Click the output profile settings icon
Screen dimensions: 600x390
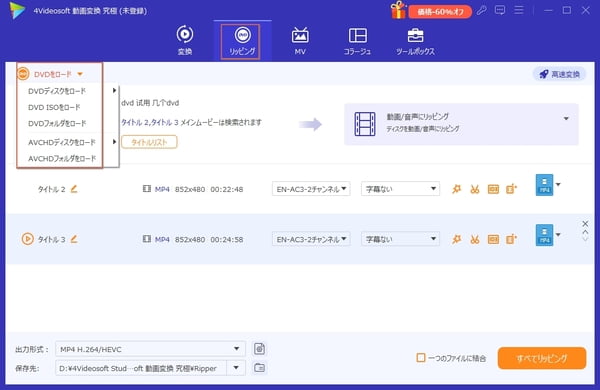point(259,349)
